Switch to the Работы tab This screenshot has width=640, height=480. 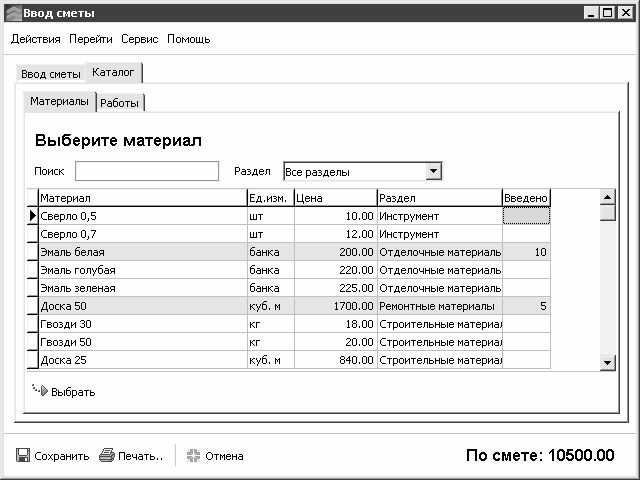coord(120,103)
